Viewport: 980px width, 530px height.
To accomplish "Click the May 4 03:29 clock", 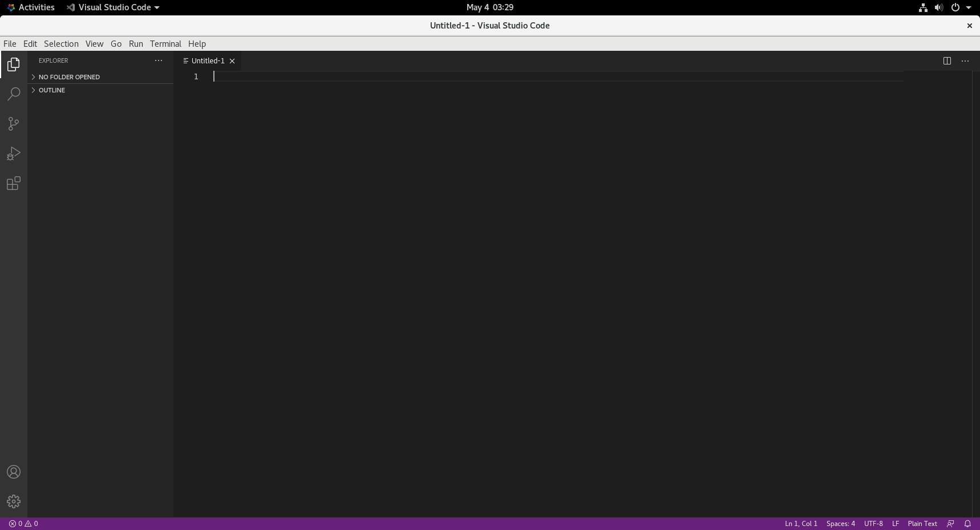I will tap(490, 7).
